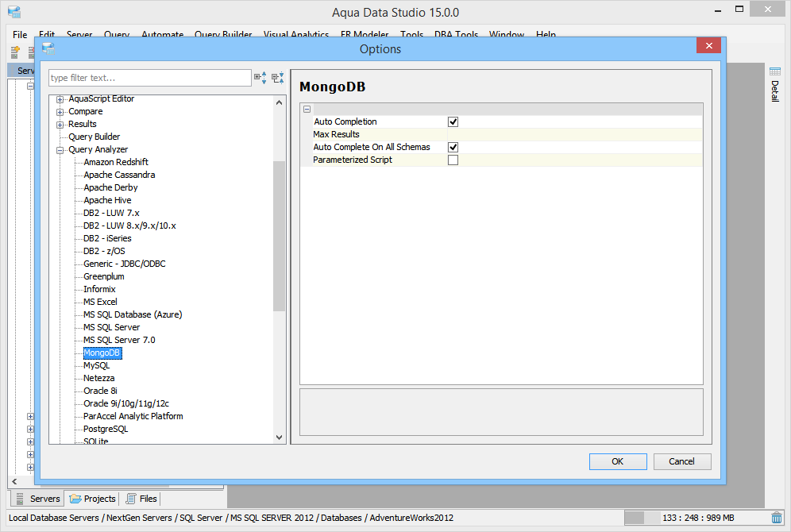Click the options tree scroll-down arrow

pos(279,438)
